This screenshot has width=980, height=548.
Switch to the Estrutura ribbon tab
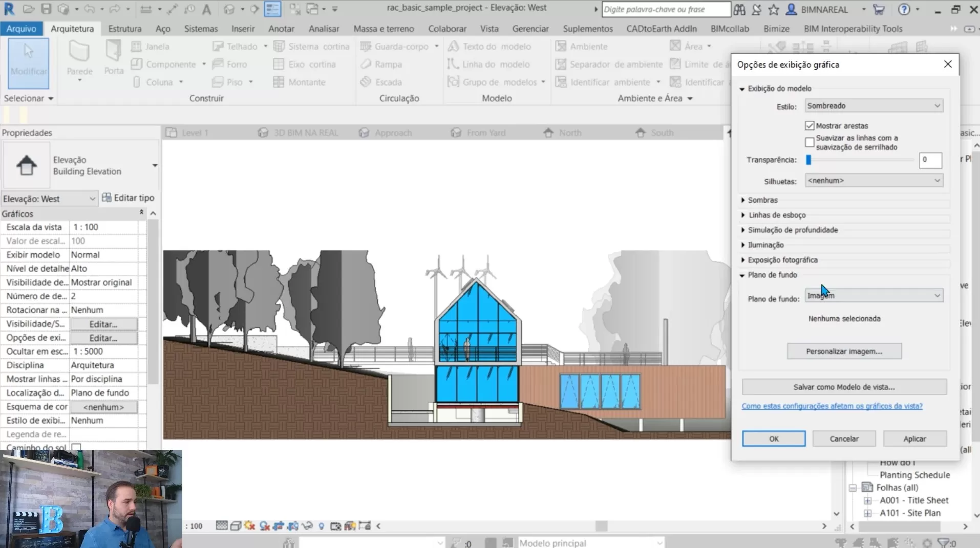tap(124, 29)
